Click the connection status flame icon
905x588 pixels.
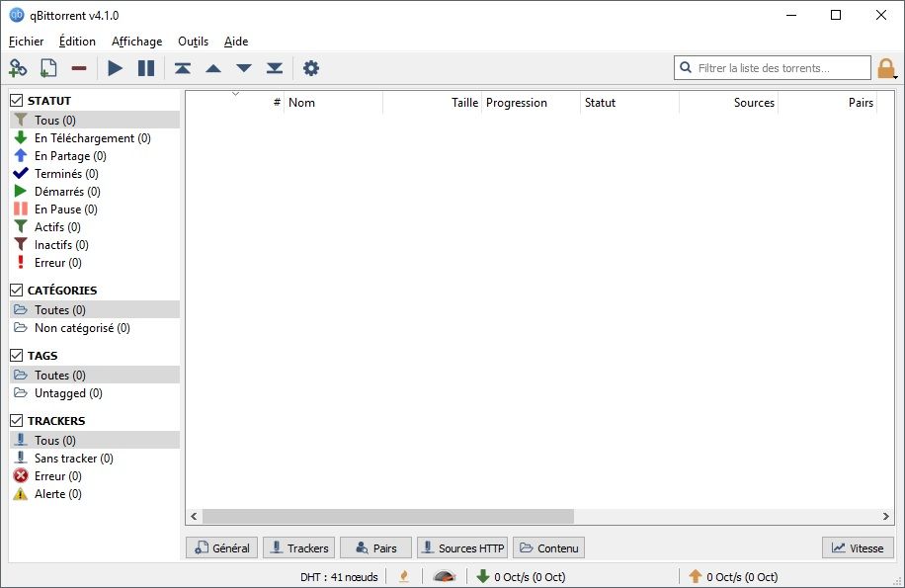click(405, 576)
